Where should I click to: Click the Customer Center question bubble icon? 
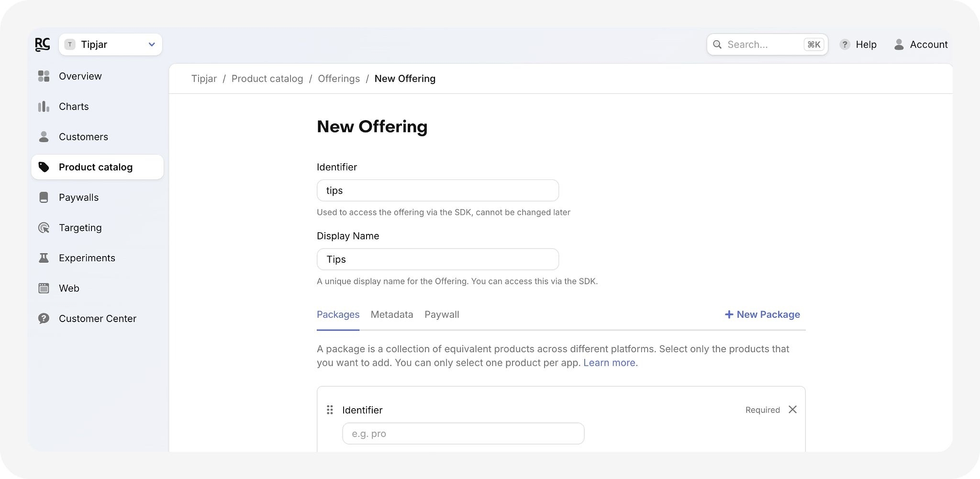pyautogui.click(x=44, y=319)
